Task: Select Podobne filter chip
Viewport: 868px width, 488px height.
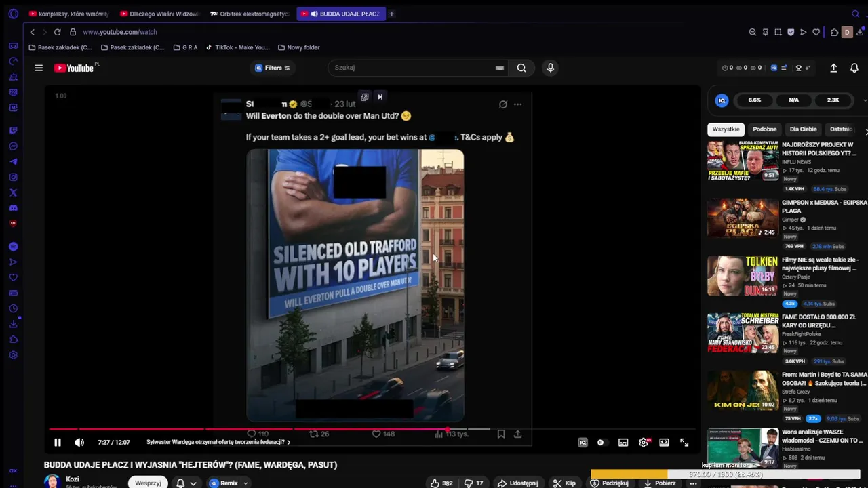Action: tap(764, 129)
